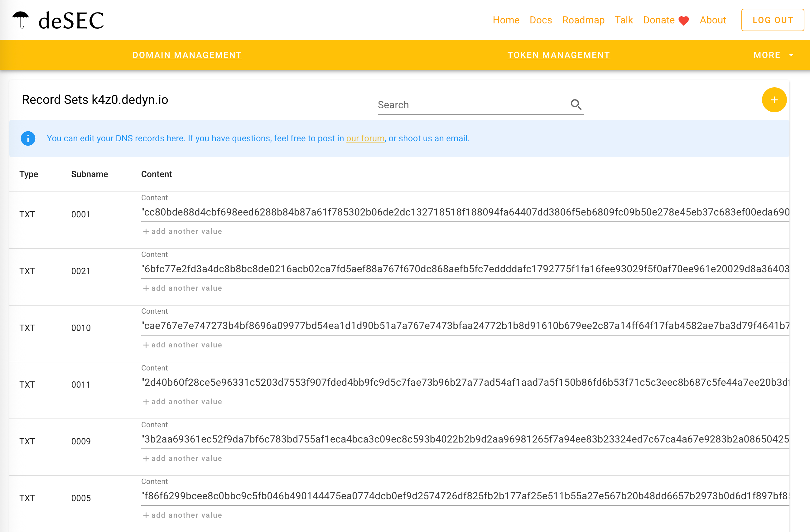Add another value to record 0021
Screen dimensions: 810x532
click(182, 288)
